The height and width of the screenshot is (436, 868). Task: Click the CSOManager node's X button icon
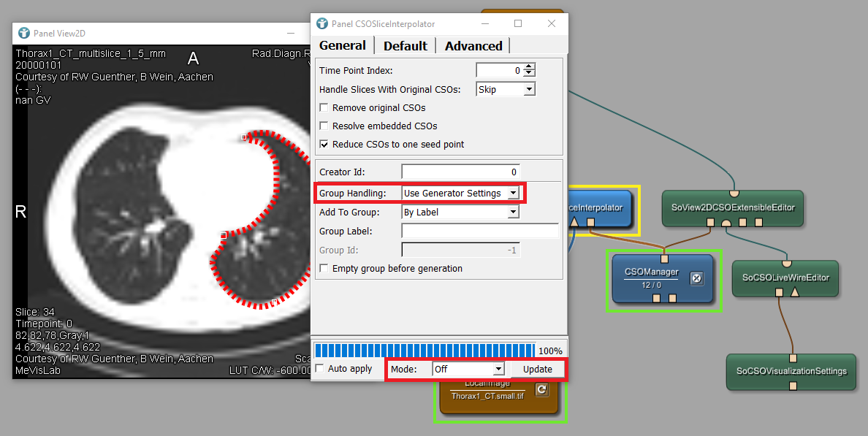696,278
